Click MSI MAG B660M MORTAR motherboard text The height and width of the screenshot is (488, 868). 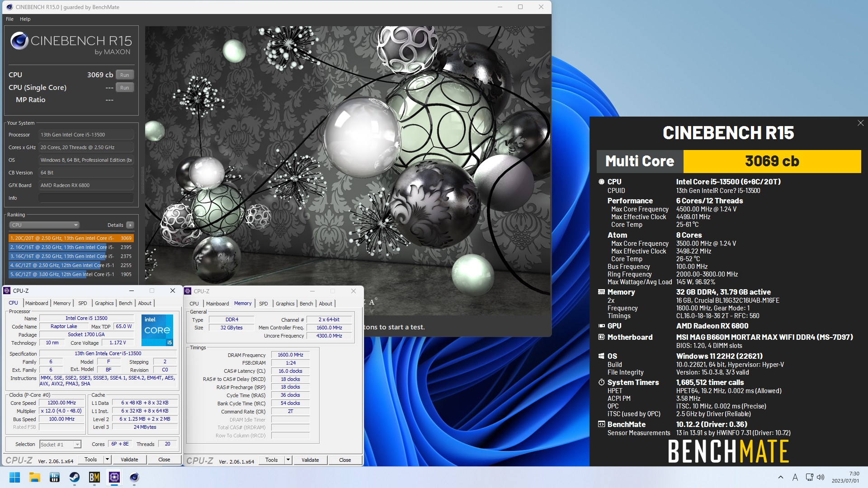click(764, 337)
